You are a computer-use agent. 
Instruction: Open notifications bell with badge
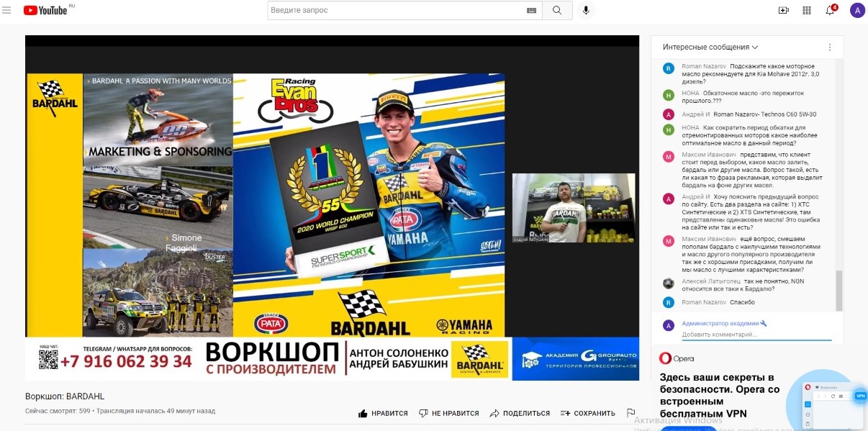pyautogui.click(x=830, y=9)
